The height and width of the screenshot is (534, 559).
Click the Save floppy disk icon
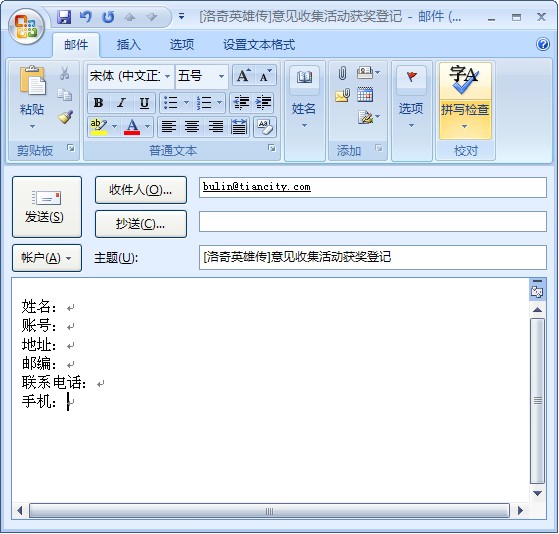tap(64, 16)
